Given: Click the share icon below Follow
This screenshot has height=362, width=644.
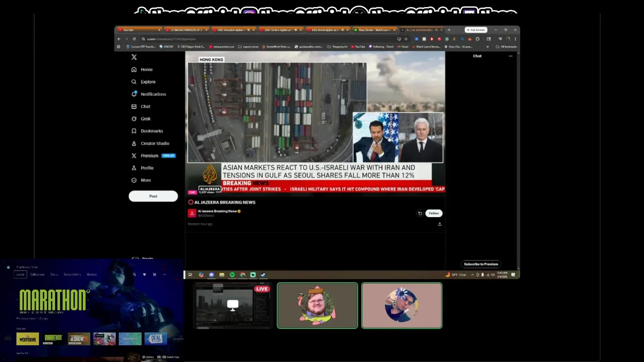Looking at the screenshot, I should (439, 224).
